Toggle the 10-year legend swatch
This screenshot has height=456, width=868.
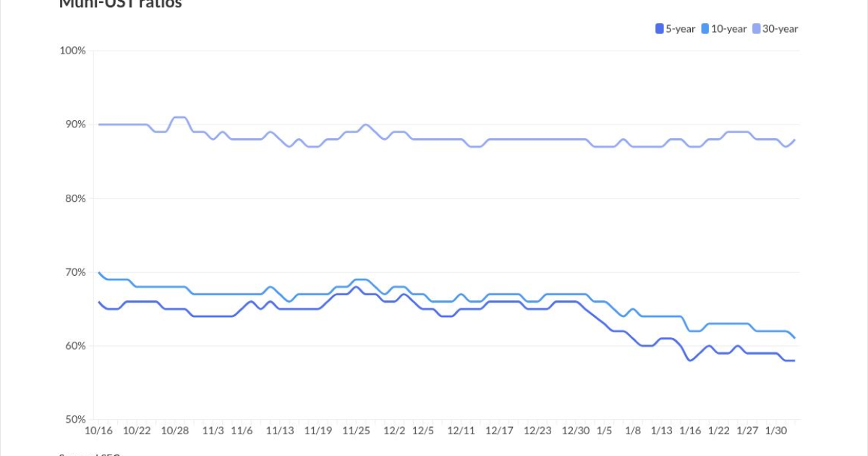(705, 29)
